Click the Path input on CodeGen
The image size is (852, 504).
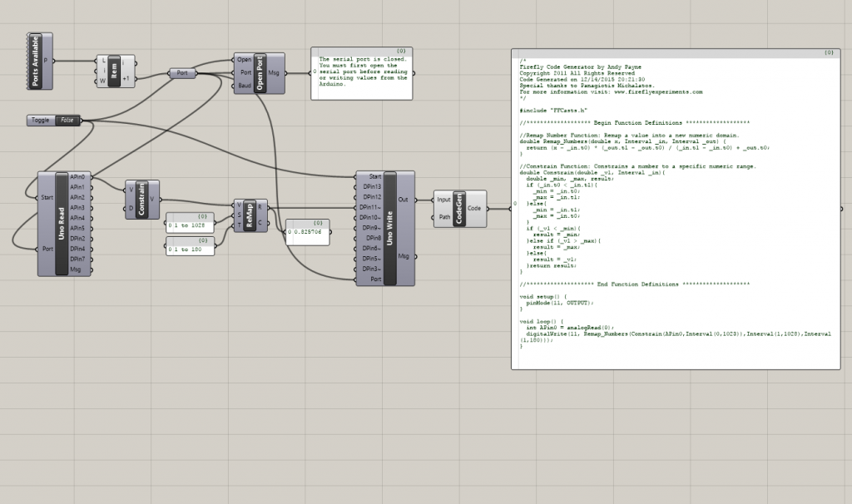click(x=443, y=217)
